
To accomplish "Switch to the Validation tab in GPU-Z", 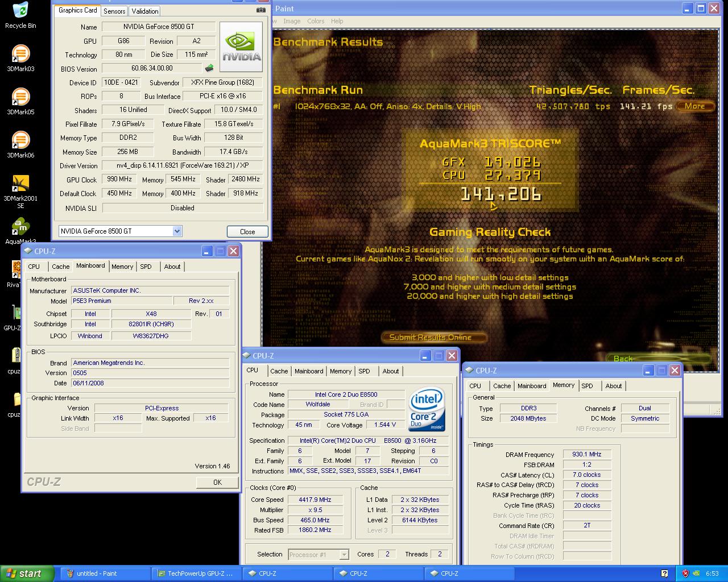I will pyautogui.click(x=145, y=11).
